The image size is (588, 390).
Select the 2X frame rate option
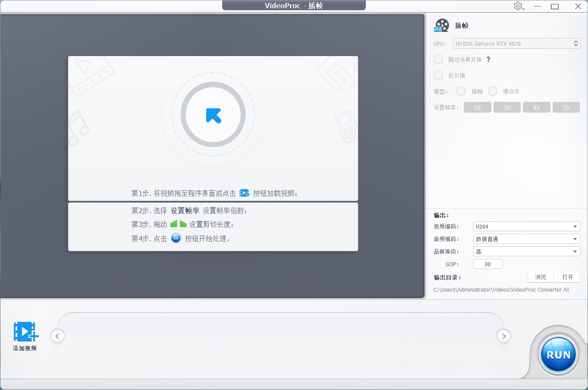click(477, 107)
